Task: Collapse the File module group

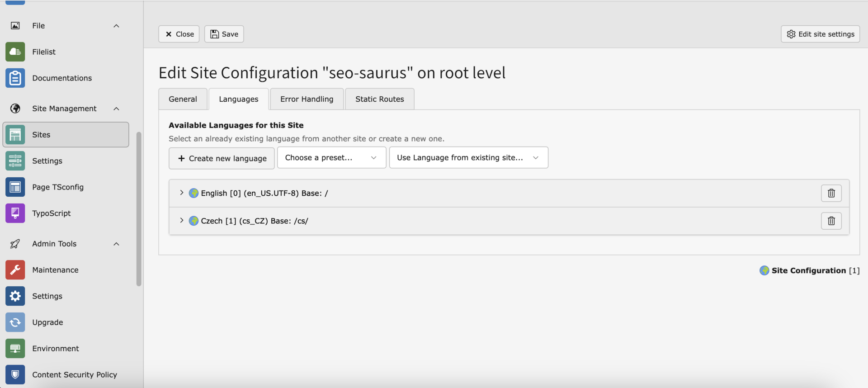Action: (x=116, y=26)
